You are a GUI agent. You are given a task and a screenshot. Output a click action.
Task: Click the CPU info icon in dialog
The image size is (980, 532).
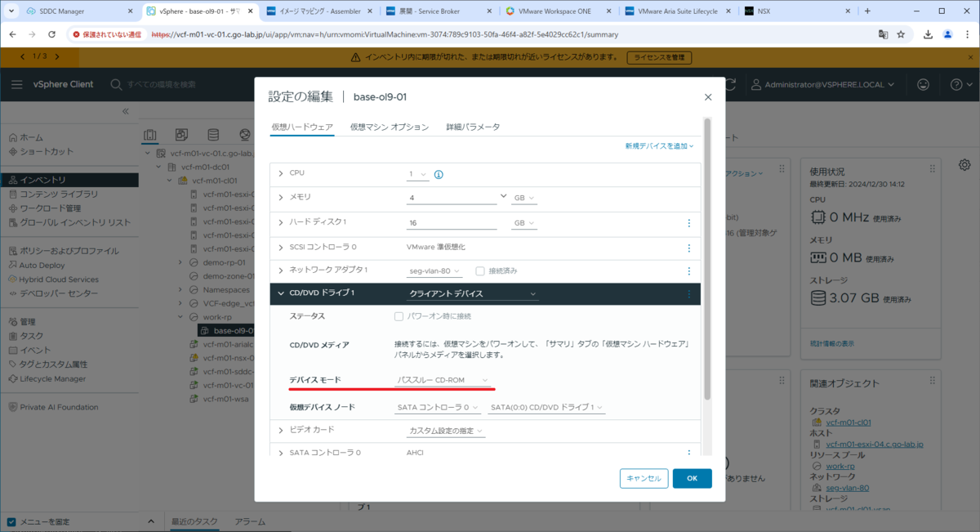439,174
